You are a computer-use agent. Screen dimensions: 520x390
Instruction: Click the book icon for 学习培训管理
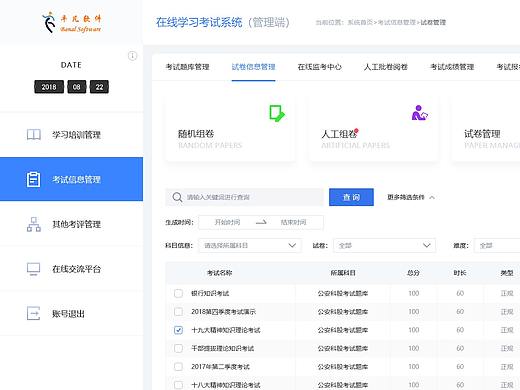pos(34,135)
